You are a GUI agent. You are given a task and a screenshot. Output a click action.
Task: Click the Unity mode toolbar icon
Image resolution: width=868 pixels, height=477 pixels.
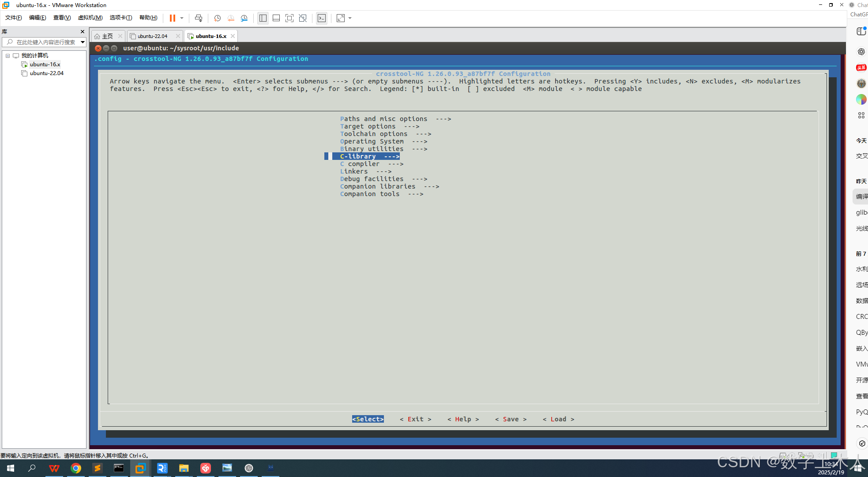pyautogui.click(x=303, y=18)
